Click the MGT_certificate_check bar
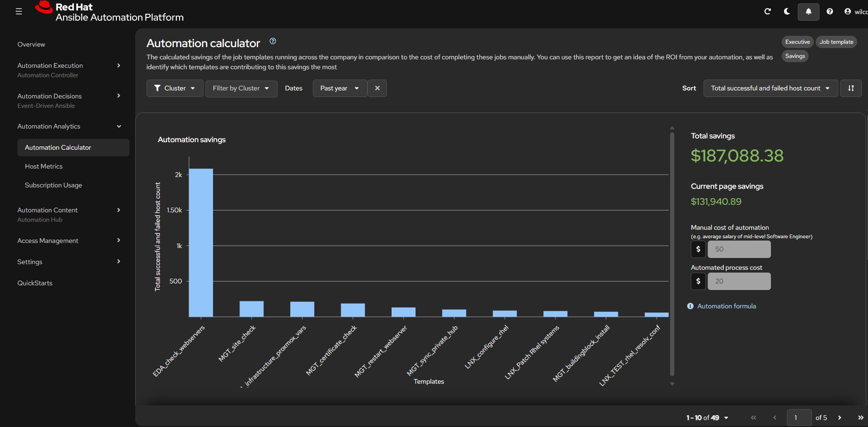The width and height of the screenshot is (868, 427). coord(353,310)
